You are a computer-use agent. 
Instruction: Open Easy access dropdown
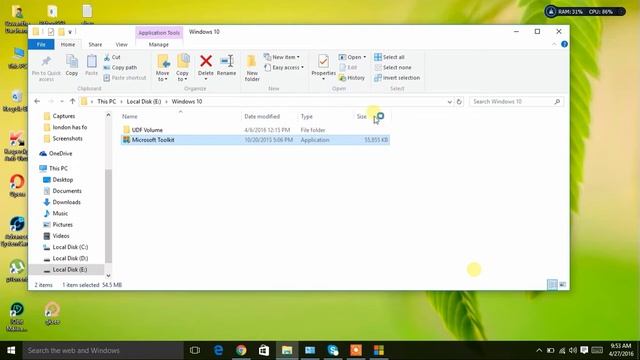tap(284, 67)
